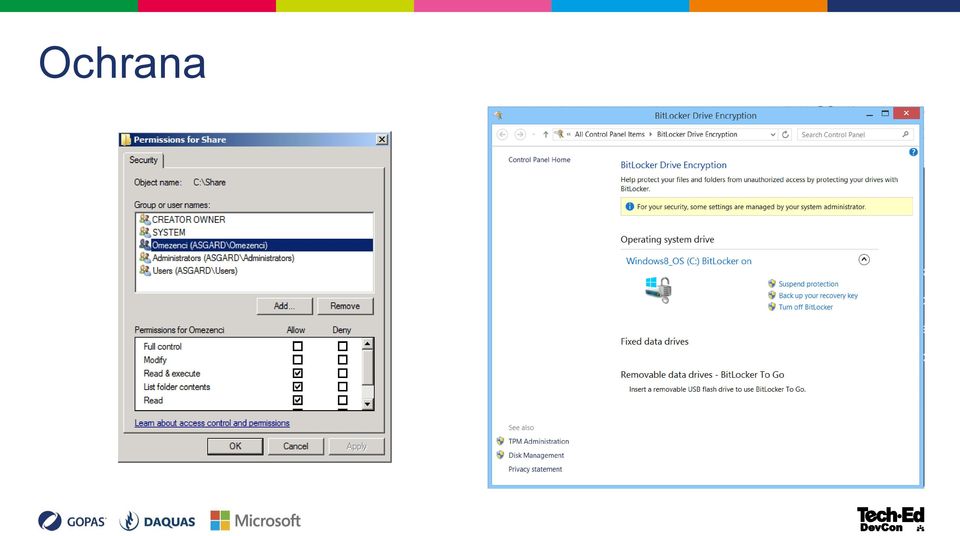Click shield icon beside Back up recovery key
This screenshot has width=960, height=536.
coord(771,295)
